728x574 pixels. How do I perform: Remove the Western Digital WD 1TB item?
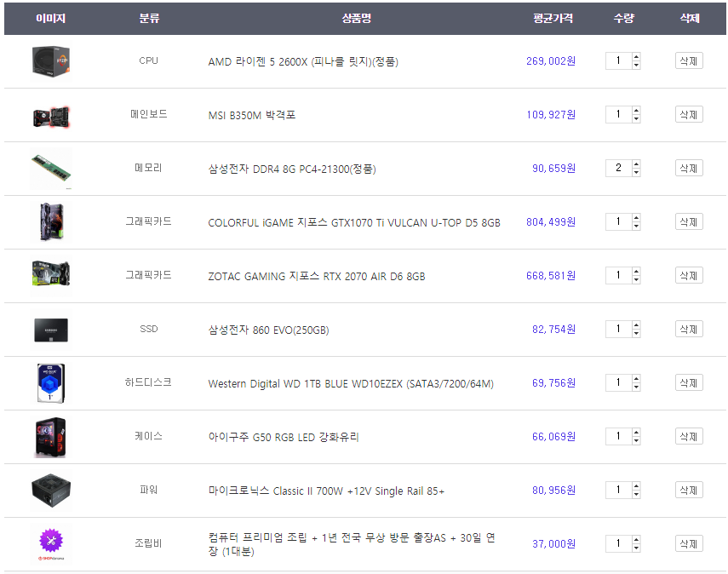[x=689, y=382]
